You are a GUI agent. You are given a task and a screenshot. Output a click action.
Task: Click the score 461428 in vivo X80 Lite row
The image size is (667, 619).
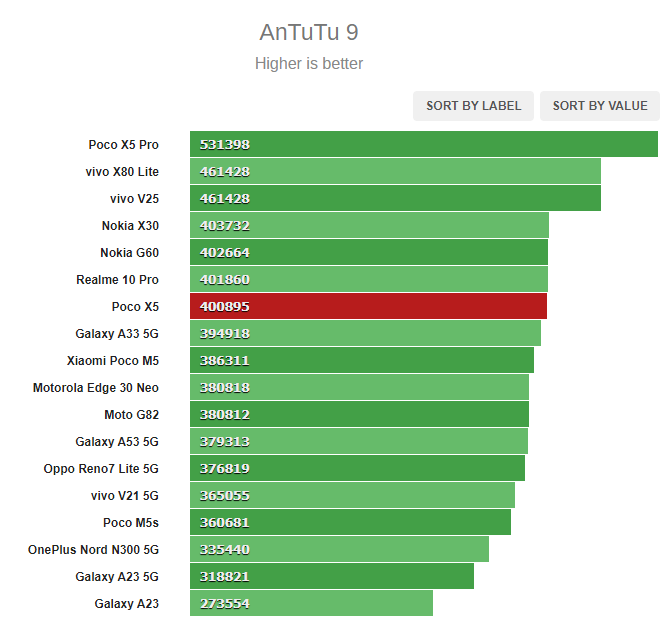click(x=225, y=172)
